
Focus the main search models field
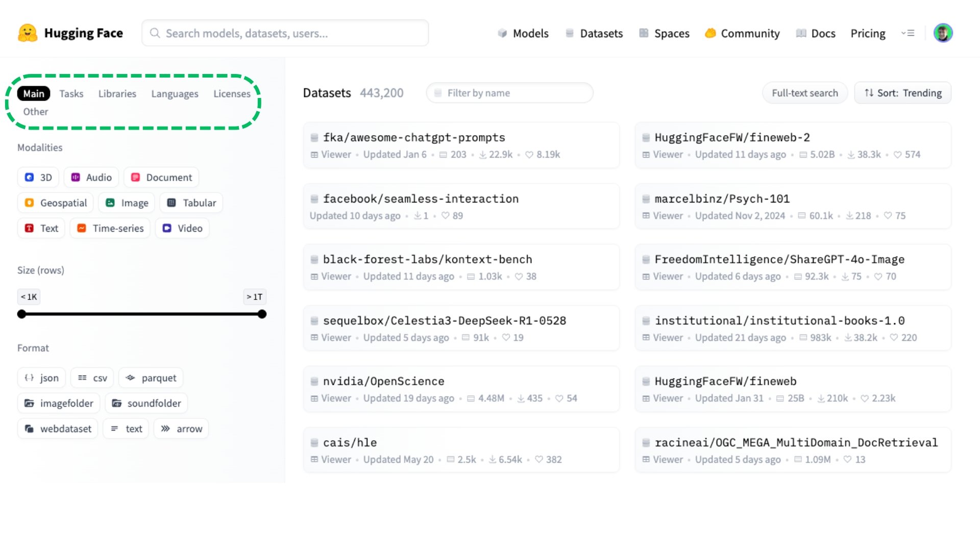coord(285,33)
